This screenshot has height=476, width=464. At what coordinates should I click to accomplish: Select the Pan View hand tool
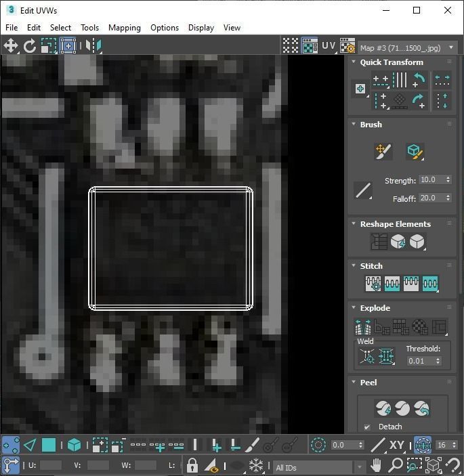376,464
